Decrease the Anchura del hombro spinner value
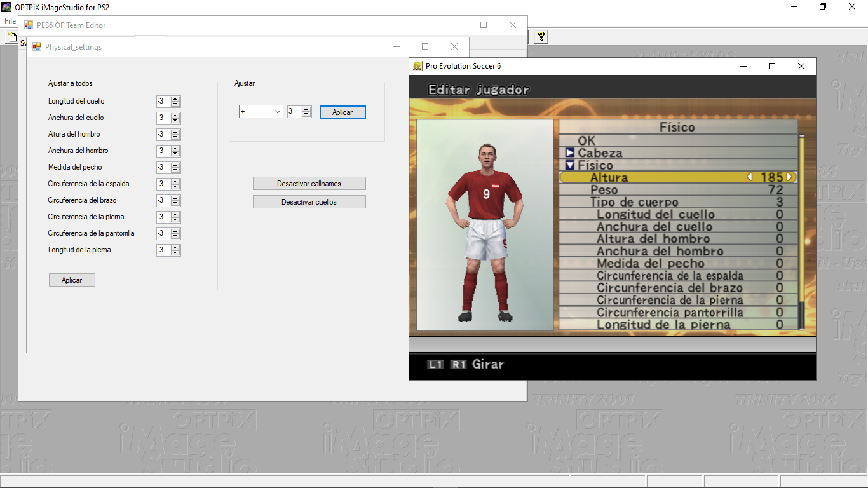The width and height of the screenshot is (868, 488). 175,154
